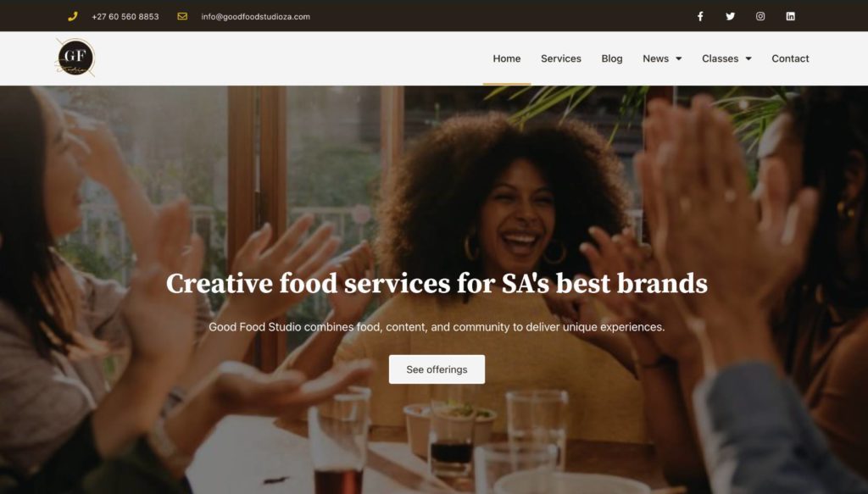The image size is (868, 494).
Task: Open the Services page
Action: point(561,58)
